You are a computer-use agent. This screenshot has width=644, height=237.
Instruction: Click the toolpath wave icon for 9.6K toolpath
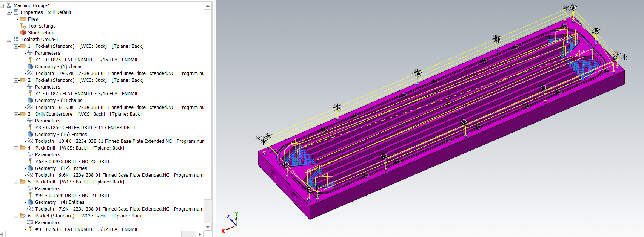pos(30,175)
